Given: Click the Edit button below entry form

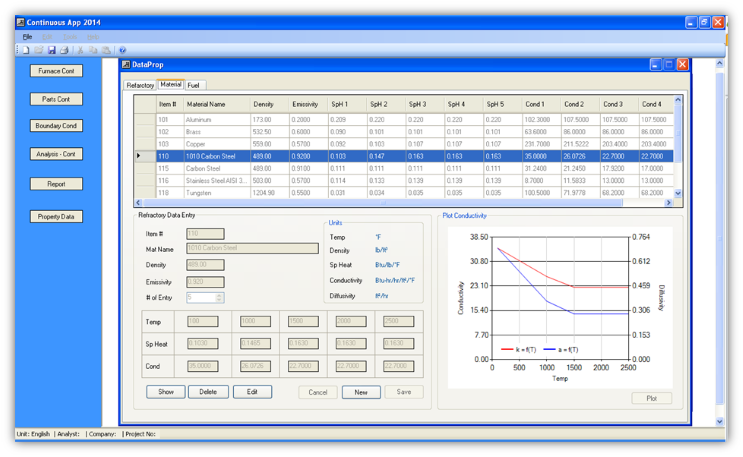Looking at the screenshot, I should pos(252,392).
